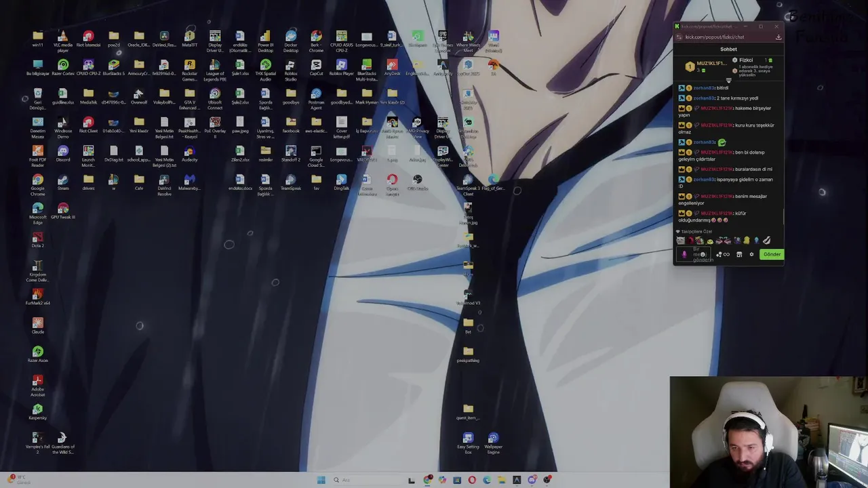Open DaVinci Resolve shortcut under Audacity

(x=164, y=184)
